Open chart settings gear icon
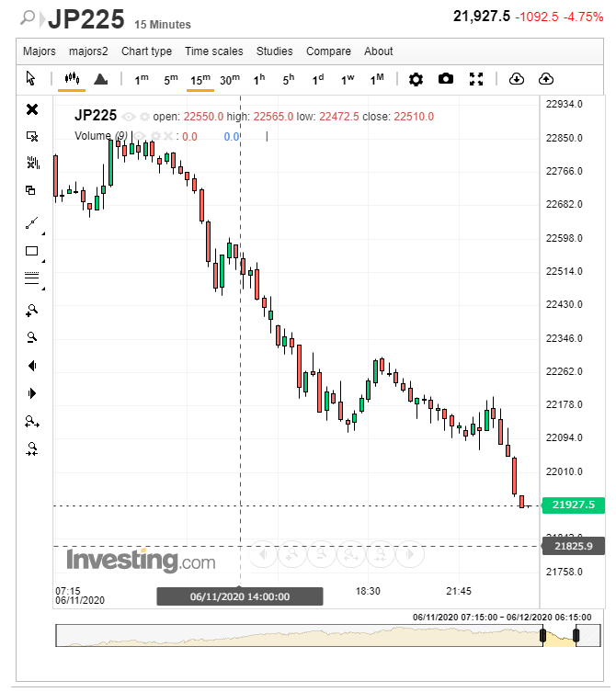The image size is (616, 692). tap(416, 79)
